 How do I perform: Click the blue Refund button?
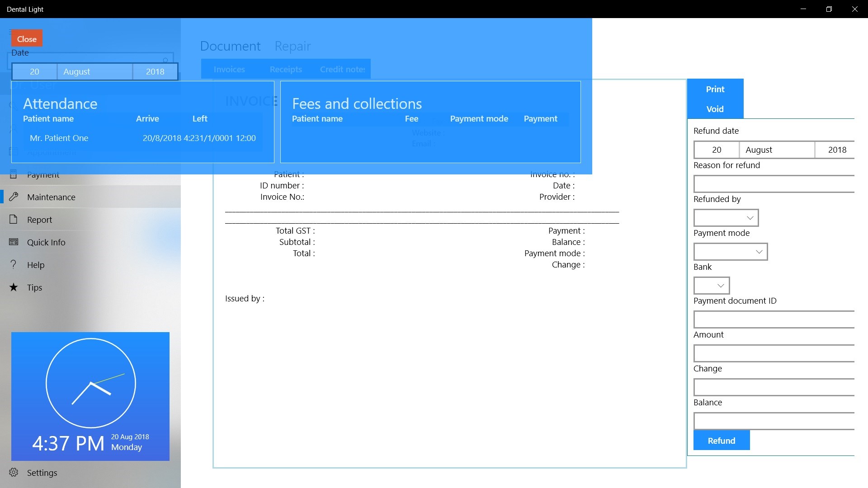click(x=721, y=441)
